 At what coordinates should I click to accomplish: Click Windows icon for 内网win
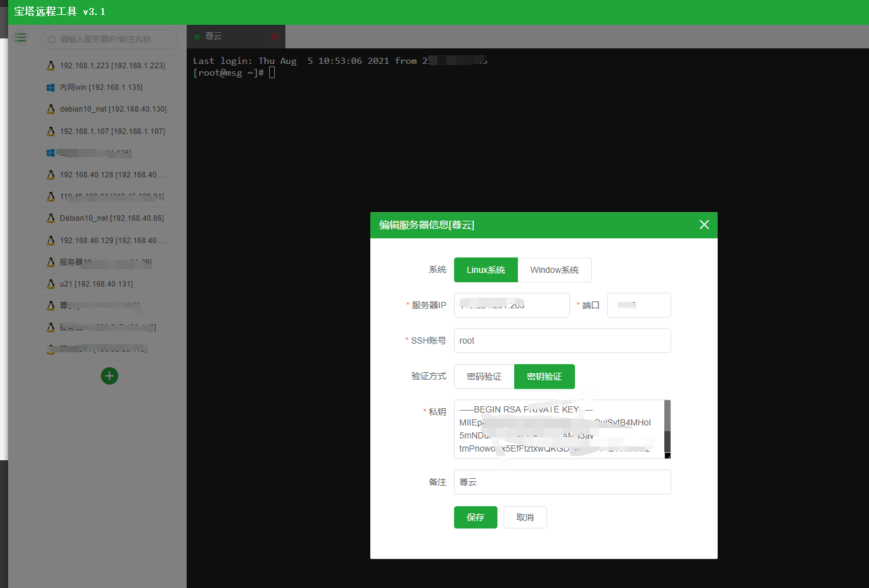pyautogui.click(x=51, y=87)
